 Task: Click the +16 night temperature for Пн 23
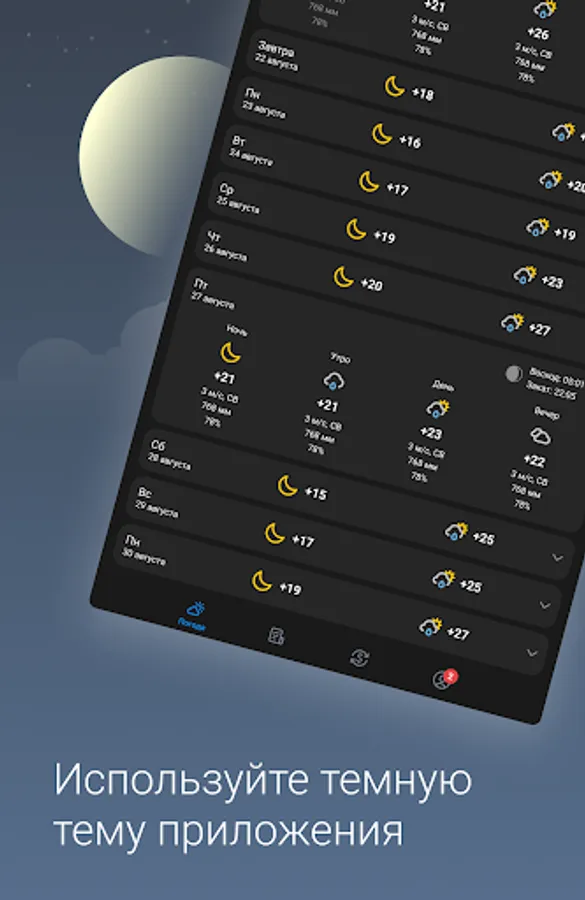point(410,141)
